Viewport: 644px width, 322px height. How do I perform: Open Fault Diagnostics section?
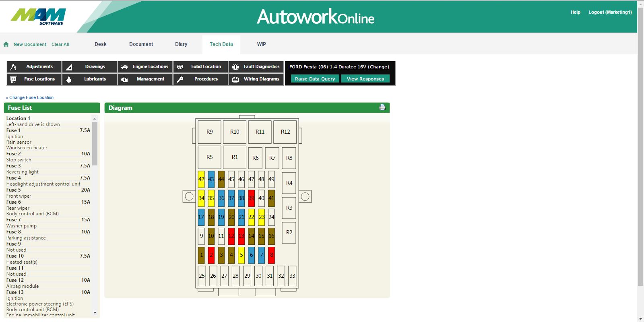(256, 67)
